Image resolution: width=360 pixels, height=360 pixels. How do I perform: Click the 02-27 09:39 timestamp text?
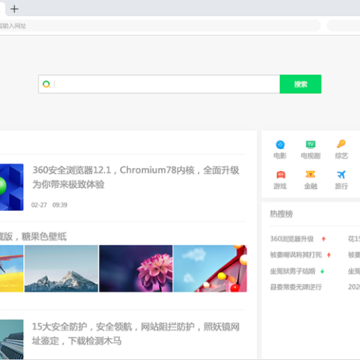pyautogui.click(x=49, y=205)
